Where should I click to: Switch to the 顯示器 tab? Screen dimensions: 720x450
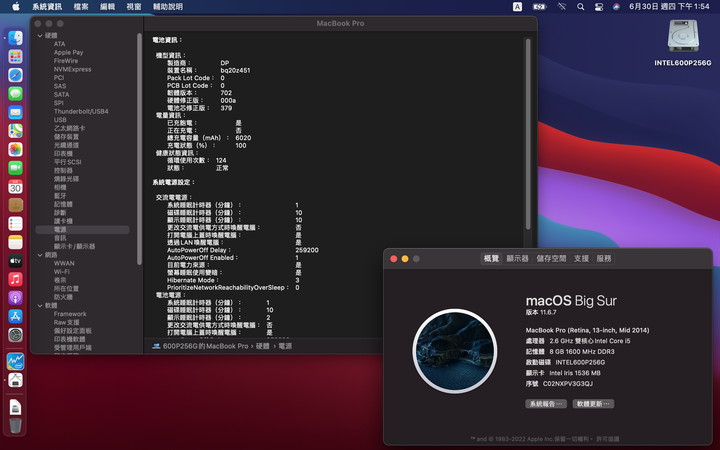click(x=518, y=259)
